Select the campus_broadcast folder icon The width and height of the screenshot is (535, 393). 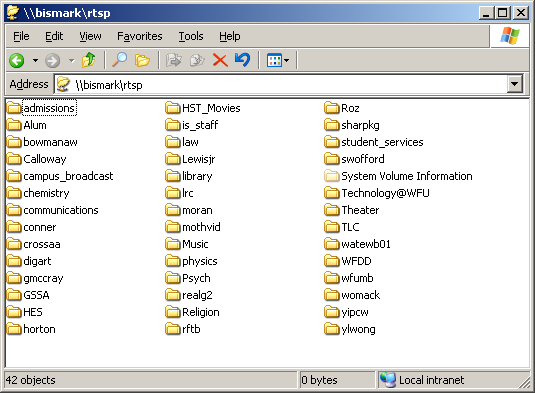click(14, 176)
